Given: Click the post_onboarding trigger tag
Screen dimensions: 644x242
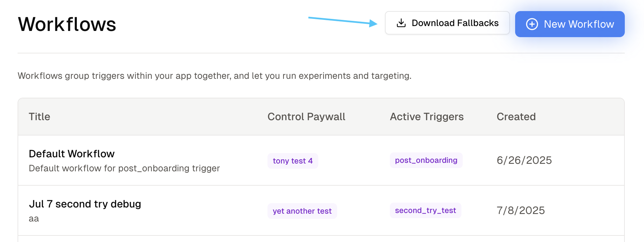Looking at the screenshot, I should point(426,160).
